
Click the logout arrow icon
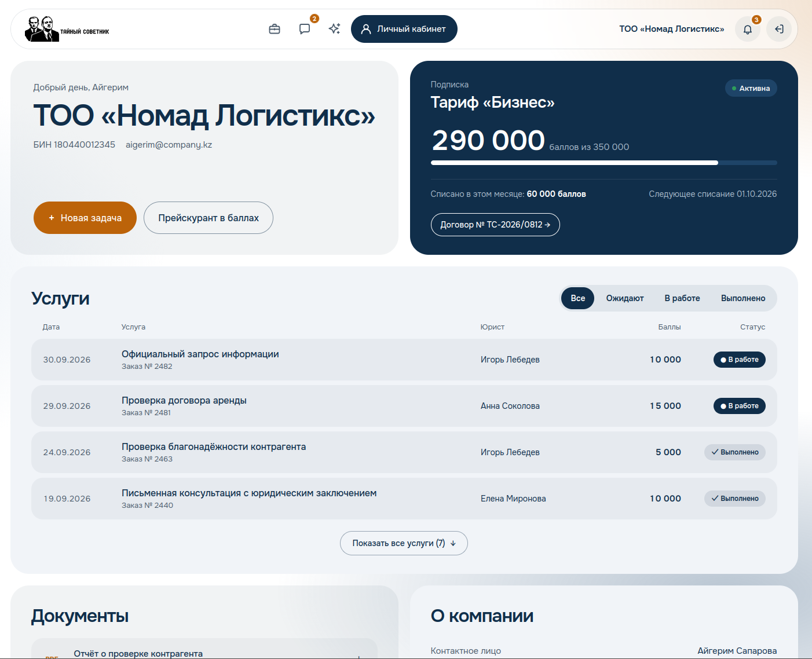[779, 29]
